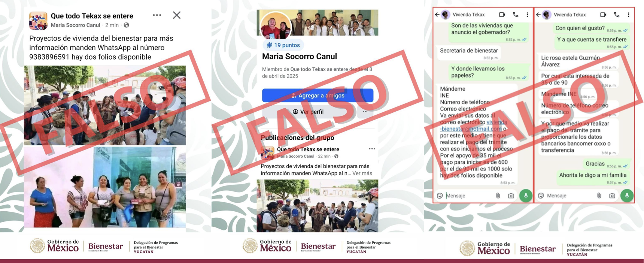The height and width of the screenshot is (263, 644).
Task: Tap the microphone button in right chat
Action: [627, 196]
